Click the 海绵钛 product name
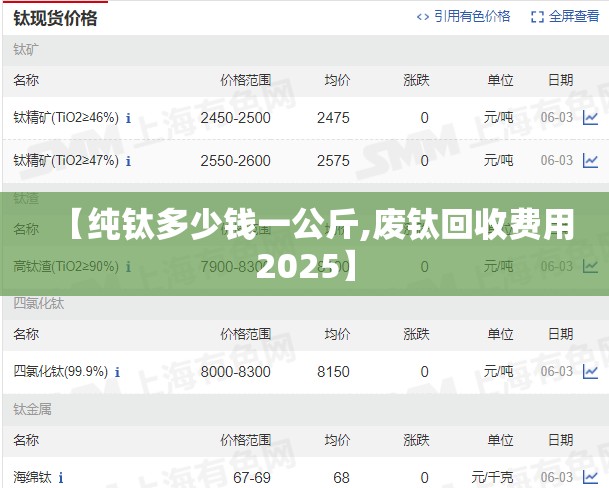This screenshot has height=488, width=609. point(32,478)
